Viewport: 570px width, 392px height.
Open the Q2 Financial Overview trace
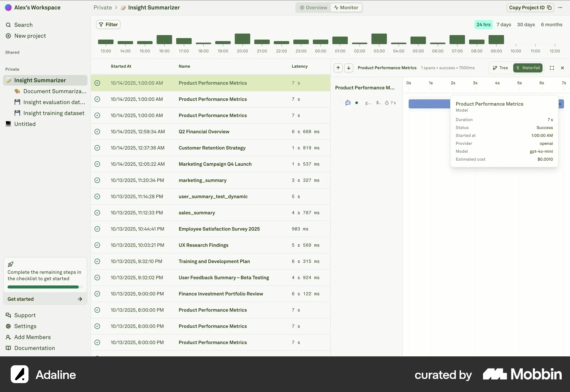210,132
